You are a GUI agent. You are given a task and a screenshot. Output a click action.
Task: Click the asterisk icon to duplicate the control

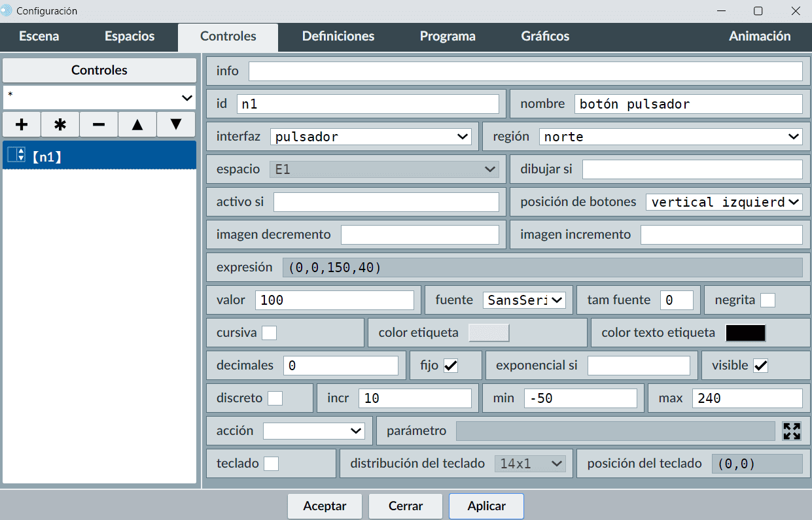(x=60, y=124)
